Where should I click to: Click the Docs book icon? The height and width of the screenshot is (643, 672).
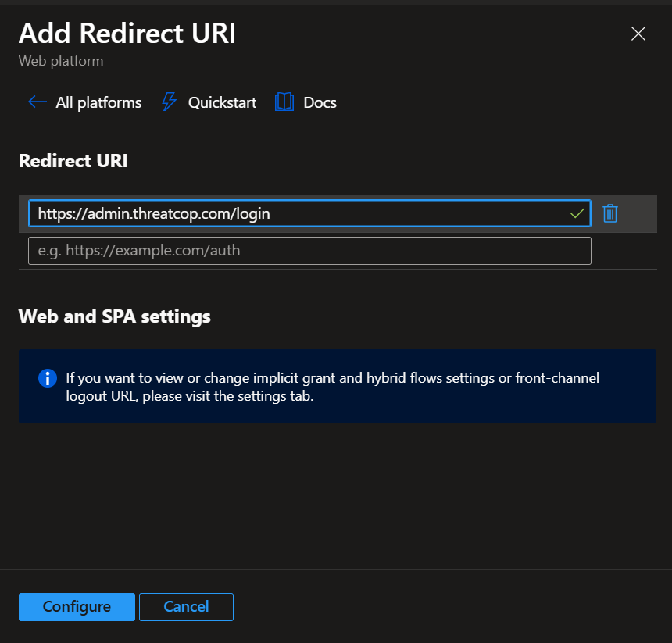(x=284, y=102)
